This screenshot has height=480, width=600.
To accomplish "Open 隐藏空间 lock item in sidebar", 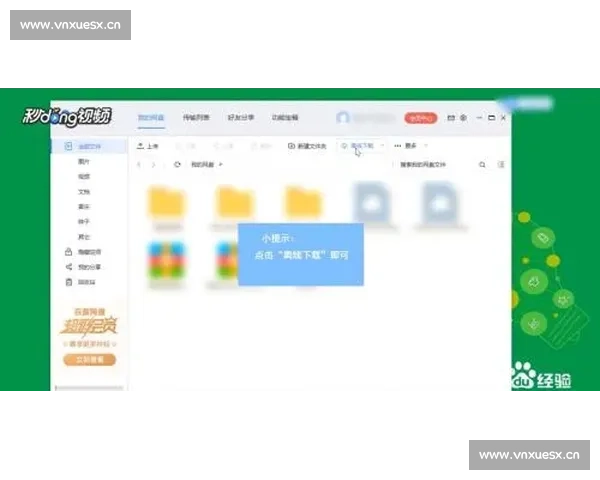I will click(x=83, y=252).
